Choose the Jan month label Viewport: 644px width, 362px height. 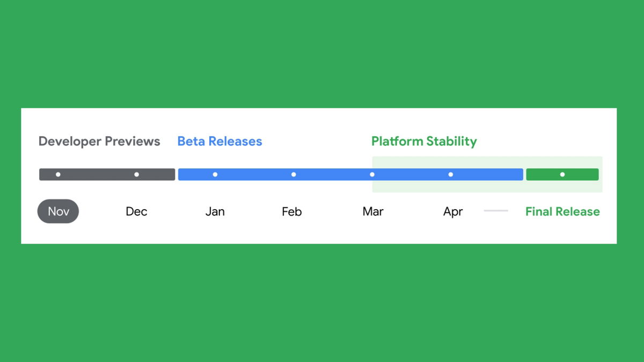[215, 211]
